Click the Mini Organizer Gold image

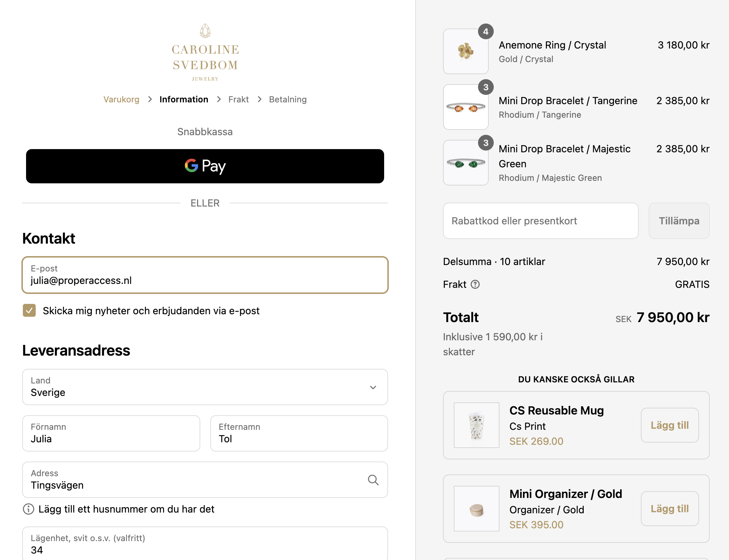[x=476, y=509]
